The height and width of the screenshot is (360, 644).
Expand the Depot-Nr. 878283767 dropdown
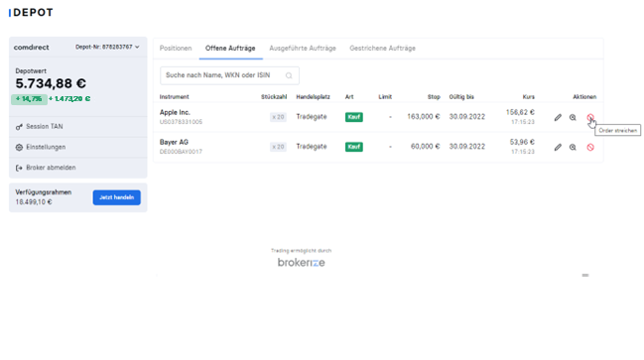click(x=107, y=47)
